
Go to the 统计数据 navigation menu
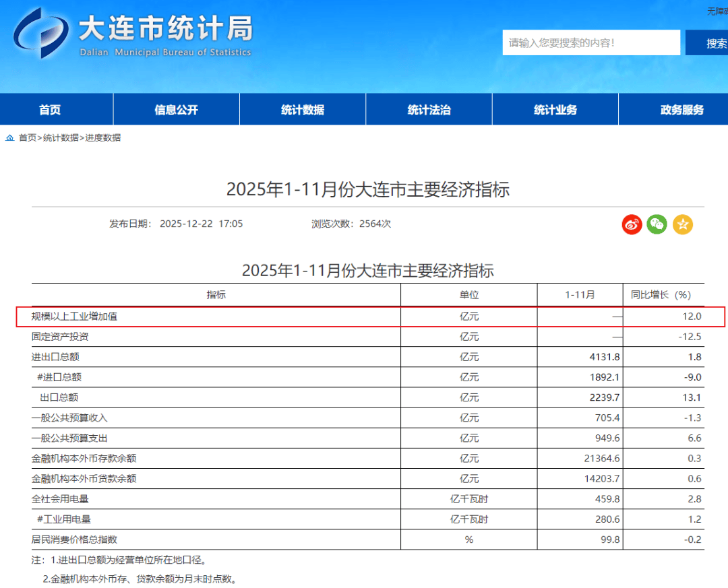303,110
